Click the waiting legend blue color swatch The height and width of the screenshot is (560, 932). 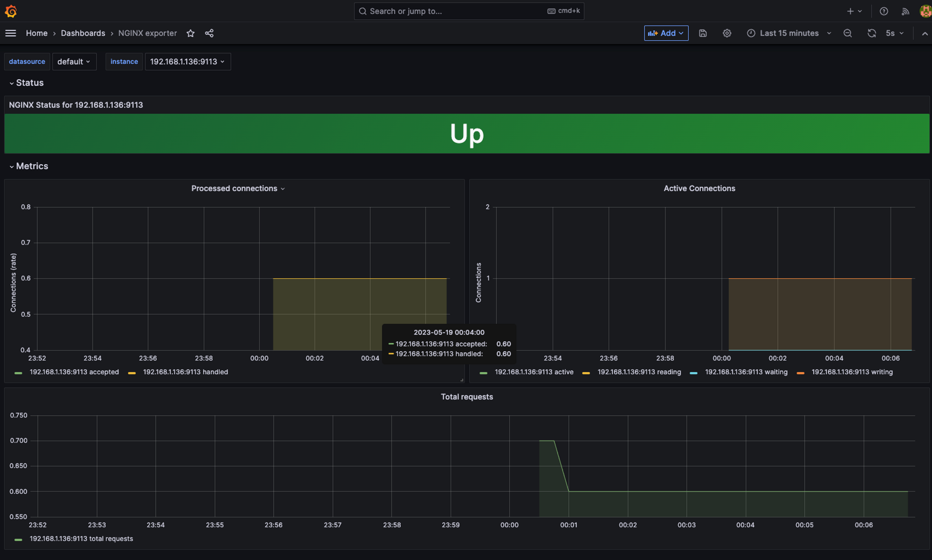point(693,373)
